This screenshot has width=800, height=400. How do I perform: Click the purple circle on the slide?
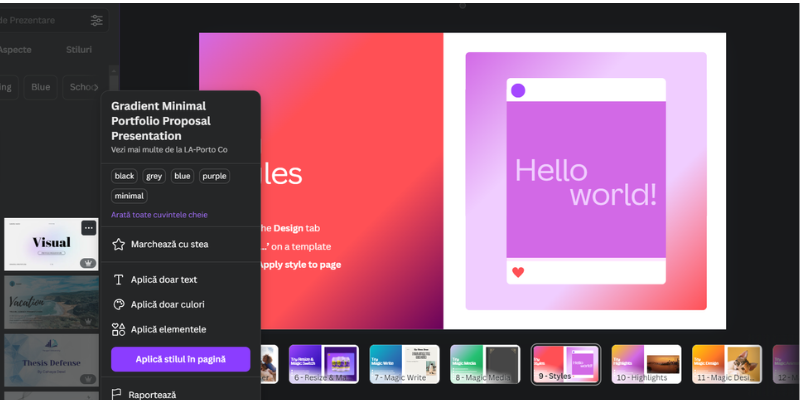518,91
